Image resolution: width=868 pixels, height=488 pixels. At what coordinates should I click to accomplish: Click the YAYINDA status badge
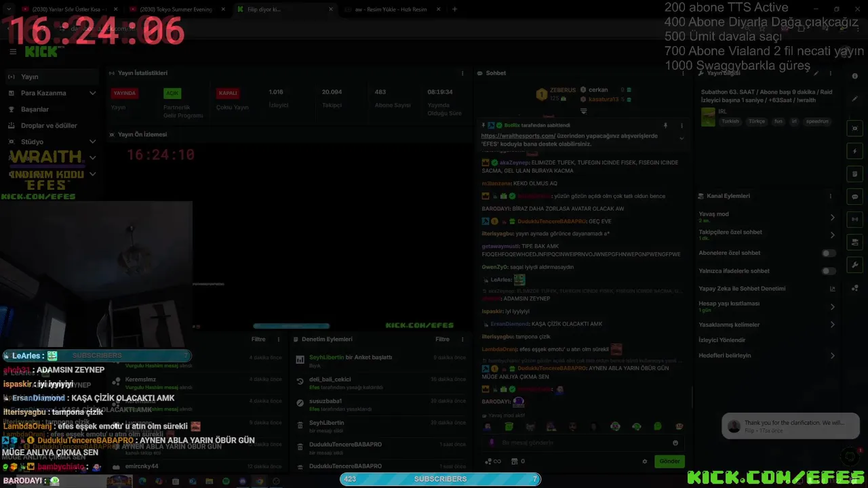[125, 94]
